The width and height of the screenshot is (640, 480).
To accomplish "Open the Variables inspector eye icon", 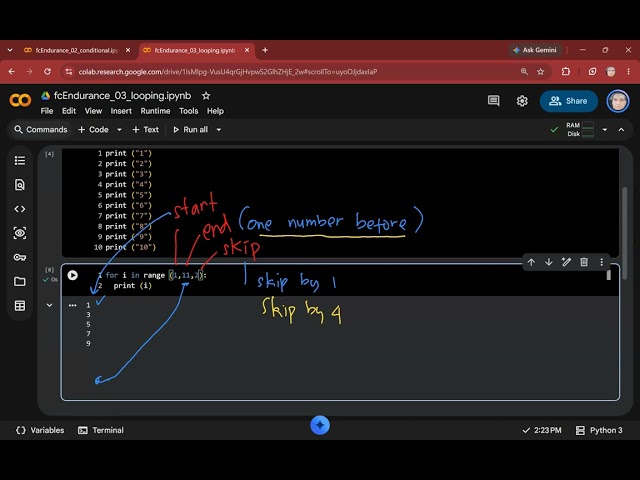I will tap(20, 233).
